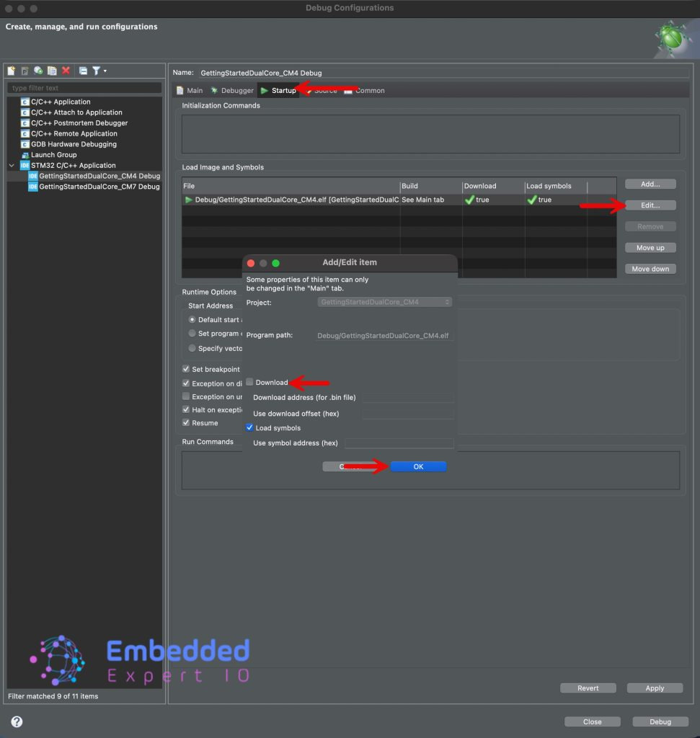Select C/C++ Postmortem Debugger type
This screenshot has width=700, height=738.
(79, 123)
